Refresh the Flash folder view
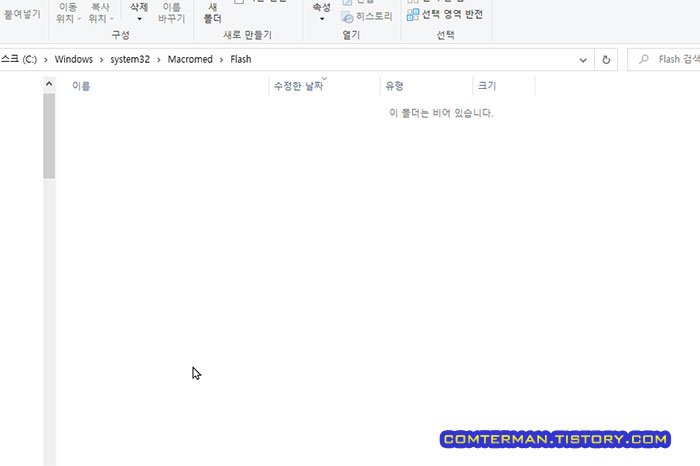700x466 pixels. [606, 60]
